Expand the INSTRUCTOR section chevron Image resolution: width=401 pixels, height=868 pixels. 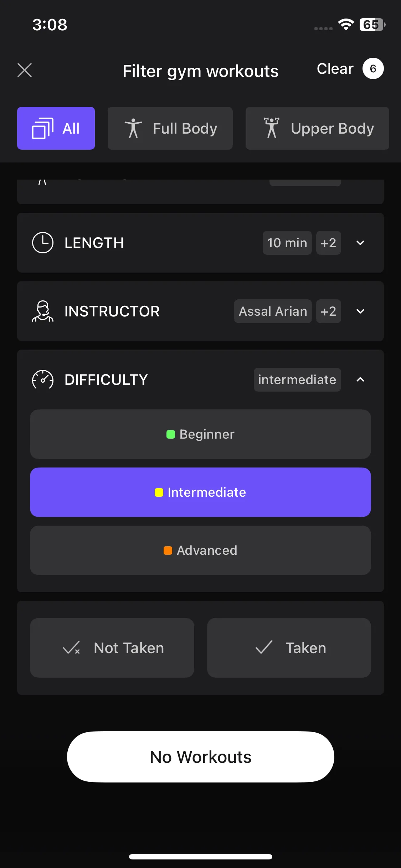pos(360,311)
